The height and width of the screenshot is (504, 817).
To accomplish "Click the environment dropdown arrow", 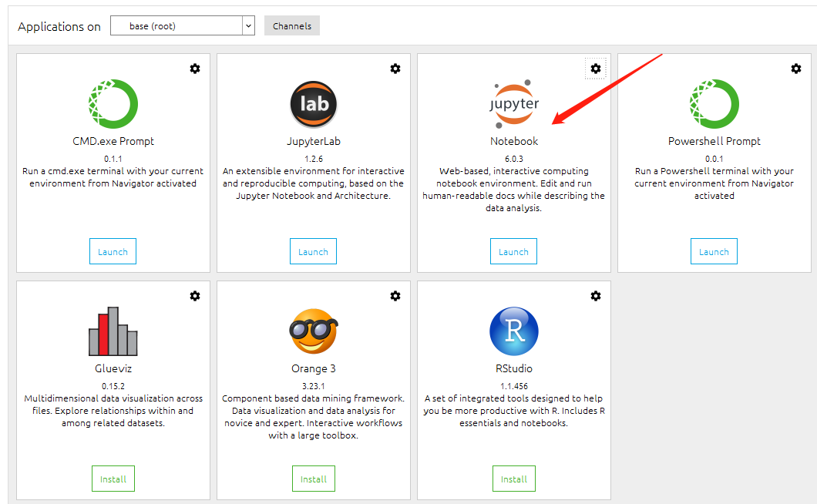I will (x=248, y=25).
